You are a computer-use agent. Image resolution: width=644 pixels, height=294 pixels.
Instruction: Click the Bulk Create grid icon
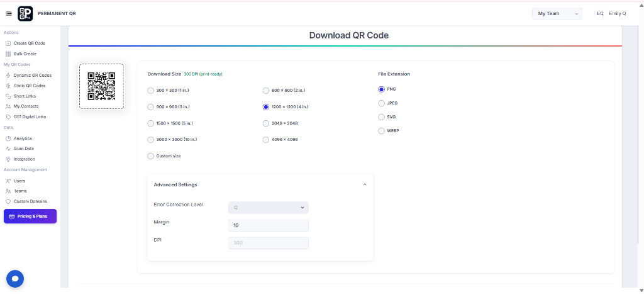[x=8, y=54]
